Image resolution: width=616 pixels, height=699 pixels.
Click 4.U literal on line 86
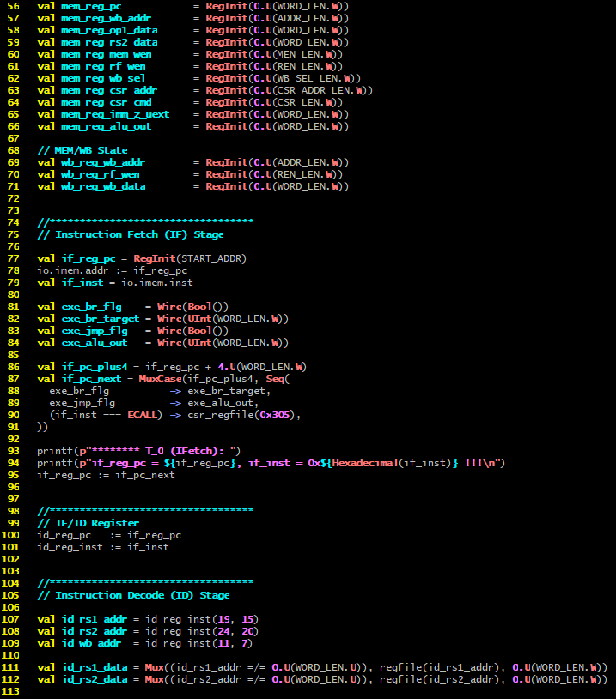(227, 368)
